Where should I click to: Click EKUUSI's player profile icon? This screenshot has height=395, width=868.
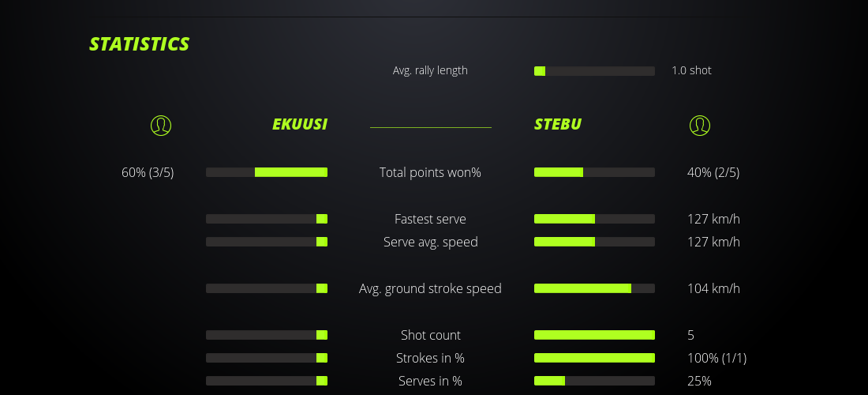pyautogui.click(x=161, y=125)
